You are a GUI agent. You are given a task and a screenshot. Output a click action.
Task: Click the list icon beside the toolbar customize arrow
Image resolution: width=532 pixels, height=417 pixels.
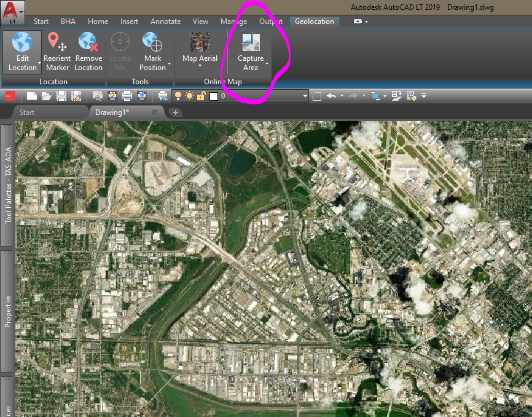point(412,96)
